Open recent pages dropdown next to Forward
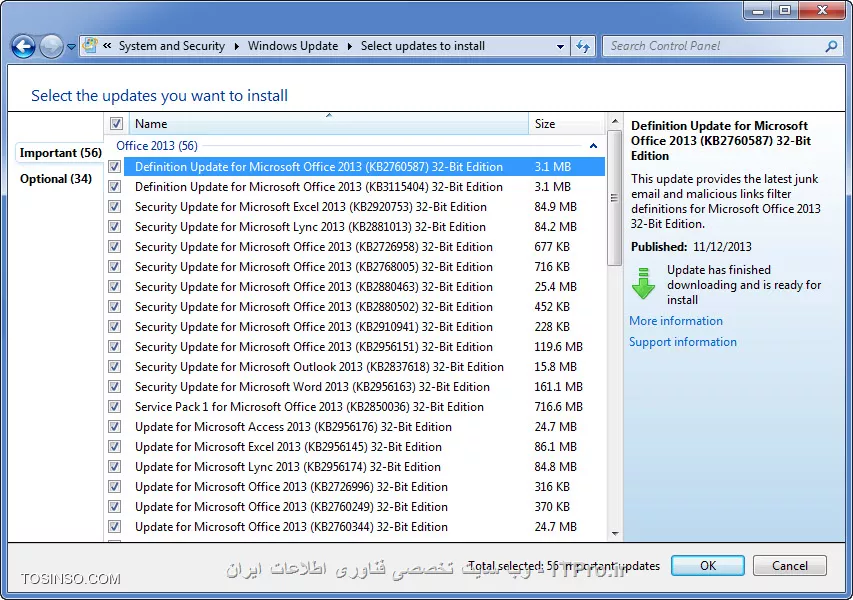853x600 pixels. (71, 47)
